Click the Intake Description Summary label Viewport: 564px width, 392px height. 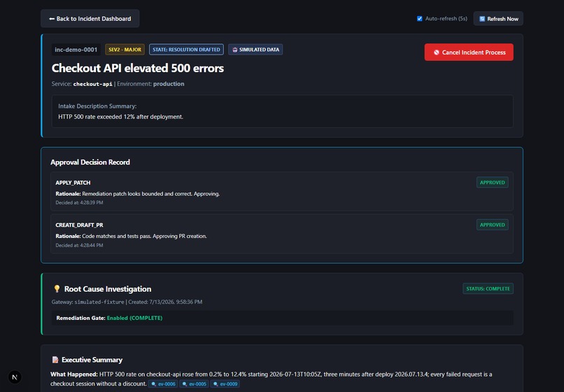97,106
